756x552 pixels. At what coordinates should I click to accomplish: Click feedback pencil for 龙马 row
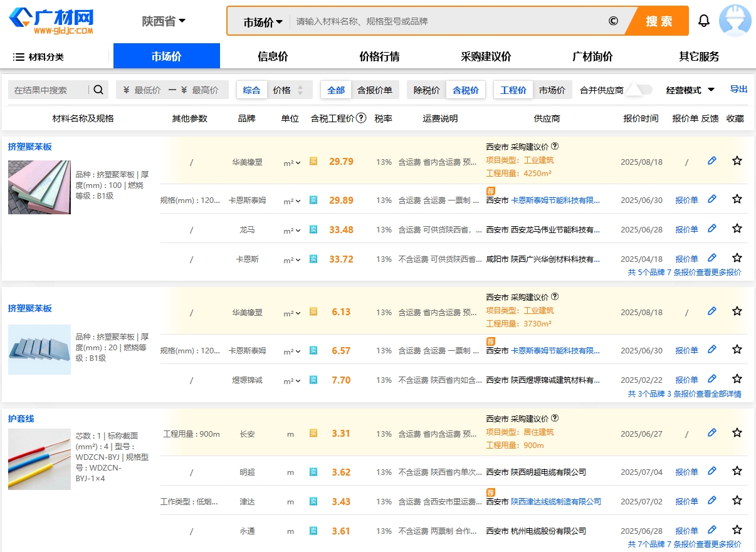pos(711,229)
